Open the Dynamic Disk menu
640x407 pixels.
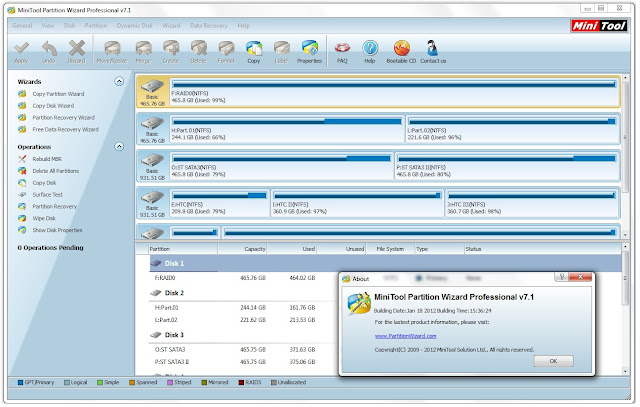point(134,26)
